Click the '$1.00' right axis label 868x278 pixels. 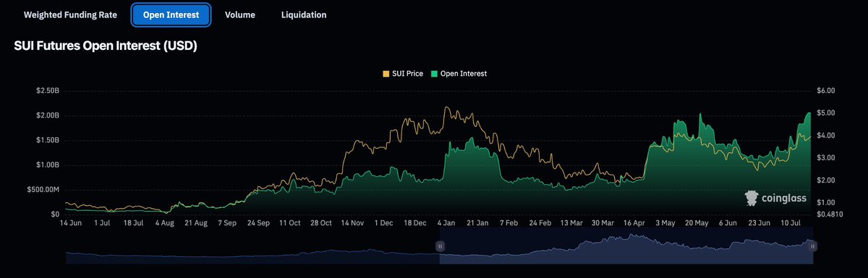(825, 202)
